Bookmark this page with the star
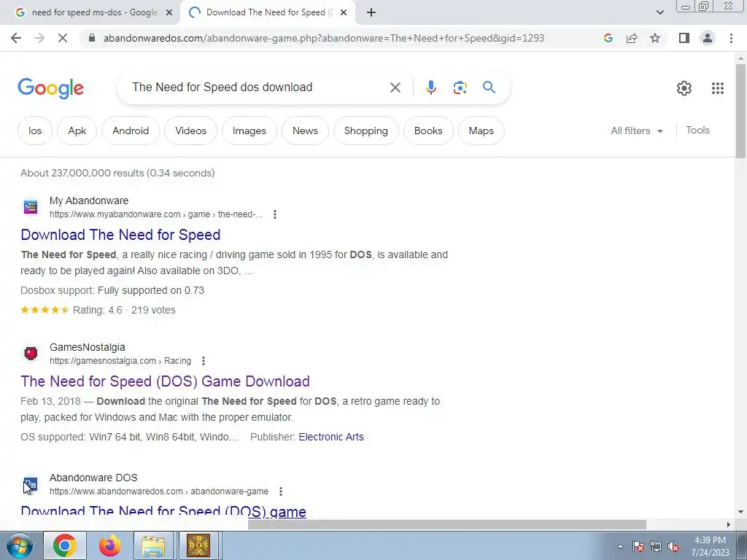This screenshot has width=747, height=560. 655,38
